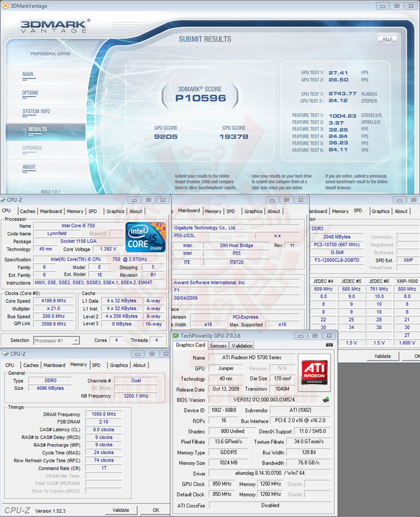Click the P55-US3L mainboard model field
420x517 pixels.
tap(213, 235)
